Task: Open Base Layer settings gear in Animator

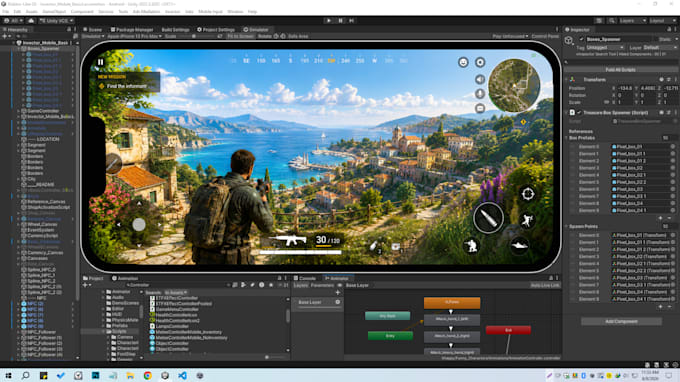Action: point(337,302)
